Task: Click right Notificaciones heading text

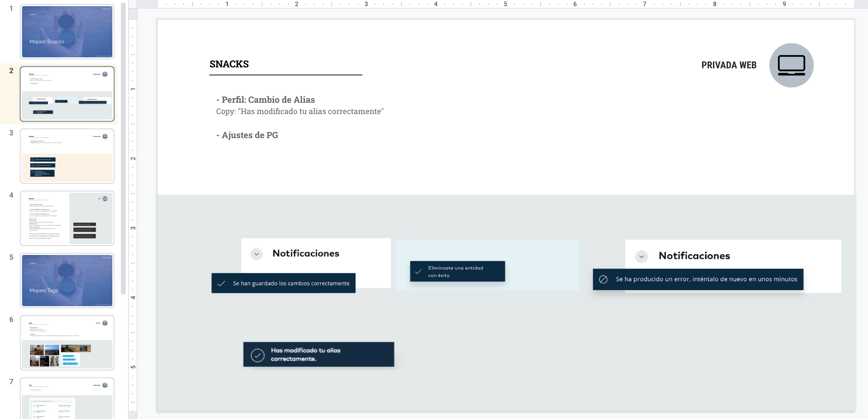Action: (694, 256)
